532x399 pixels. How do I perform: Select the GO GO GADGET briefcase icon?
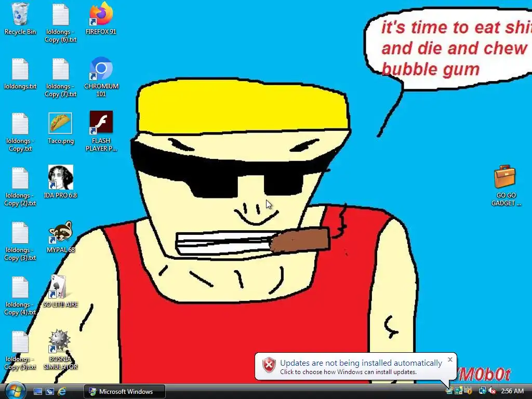506,186
